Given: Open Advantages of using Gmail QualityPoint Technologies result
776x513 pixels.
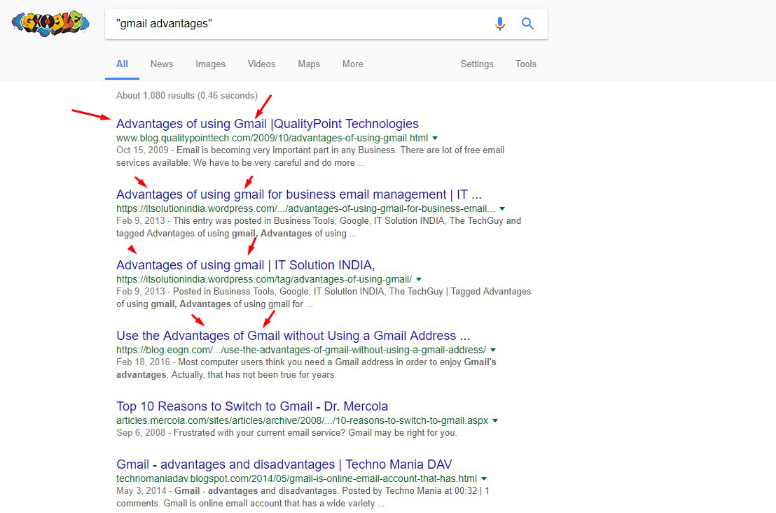Looking at the screenshot, I should point(267,124).
